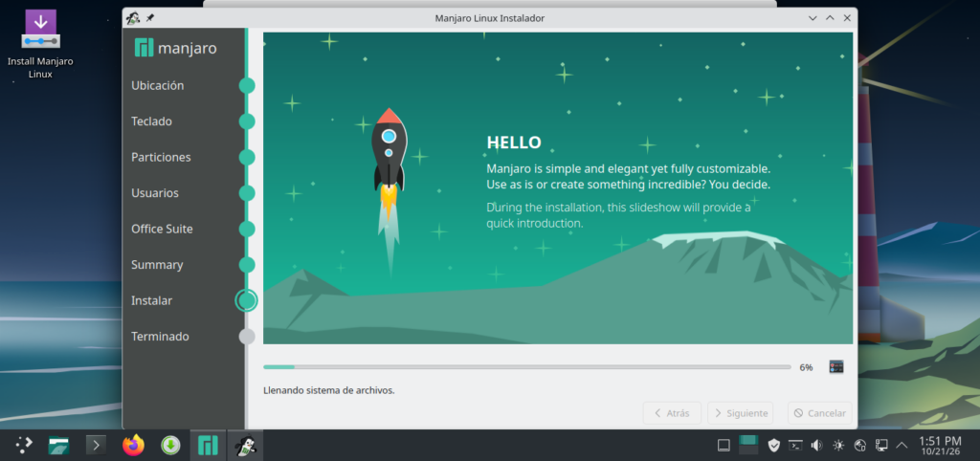Minimize the installer window

coord(813,18)
